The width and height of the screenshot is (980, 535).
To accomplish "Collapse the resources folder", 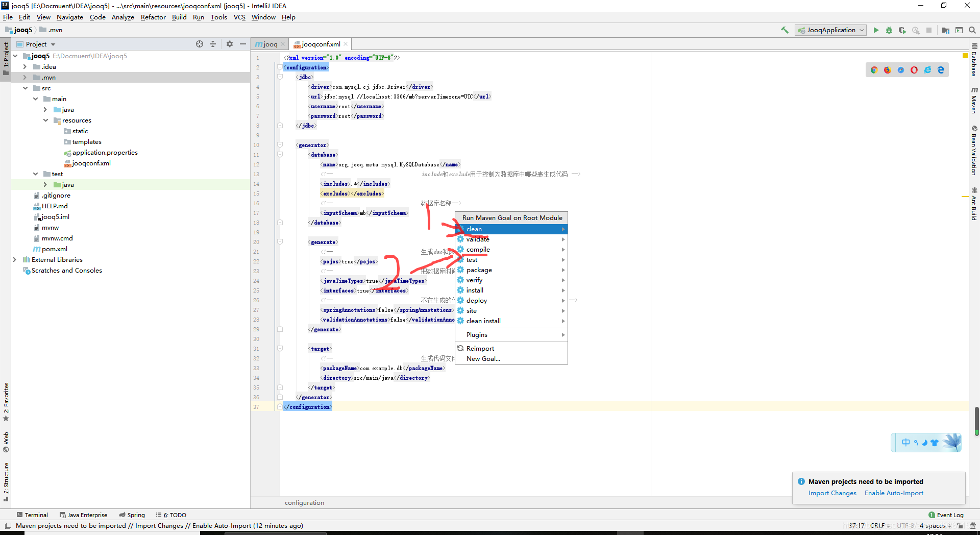I will coord(45,120).
